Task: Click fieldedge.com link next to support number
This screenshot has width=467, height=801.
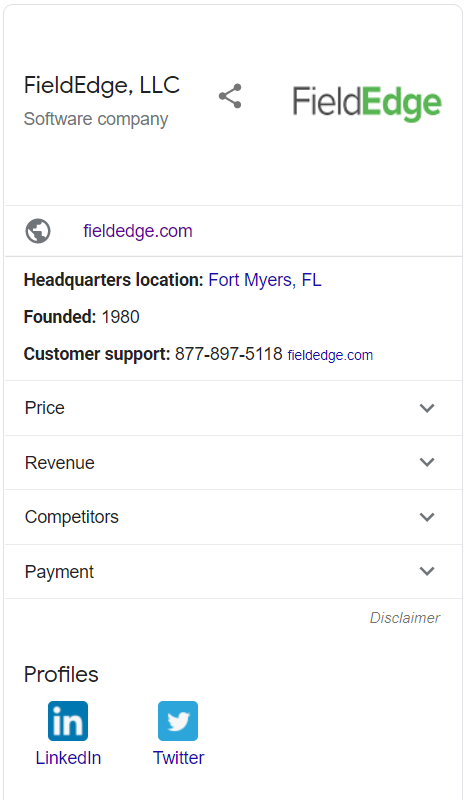Action: pos(330,355)
